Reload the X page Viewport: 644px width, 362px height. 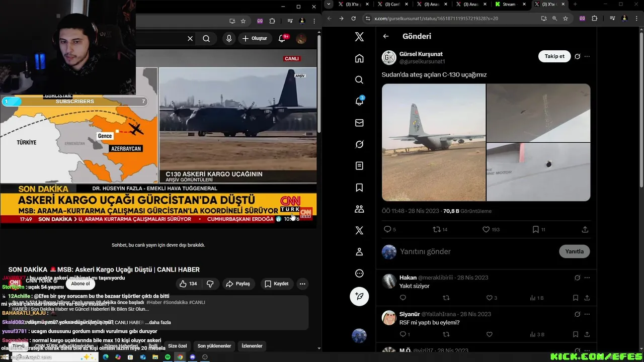(353, 18)
